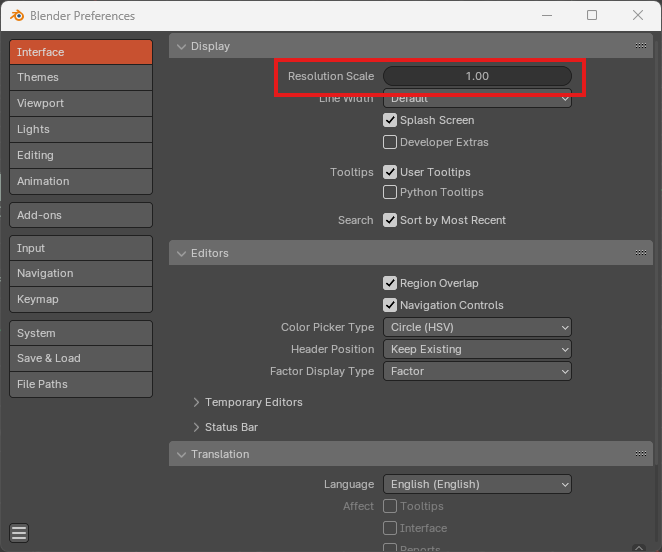Enable Python Tooltips checkbox
The image size is (662, 552).
point(390,192)
